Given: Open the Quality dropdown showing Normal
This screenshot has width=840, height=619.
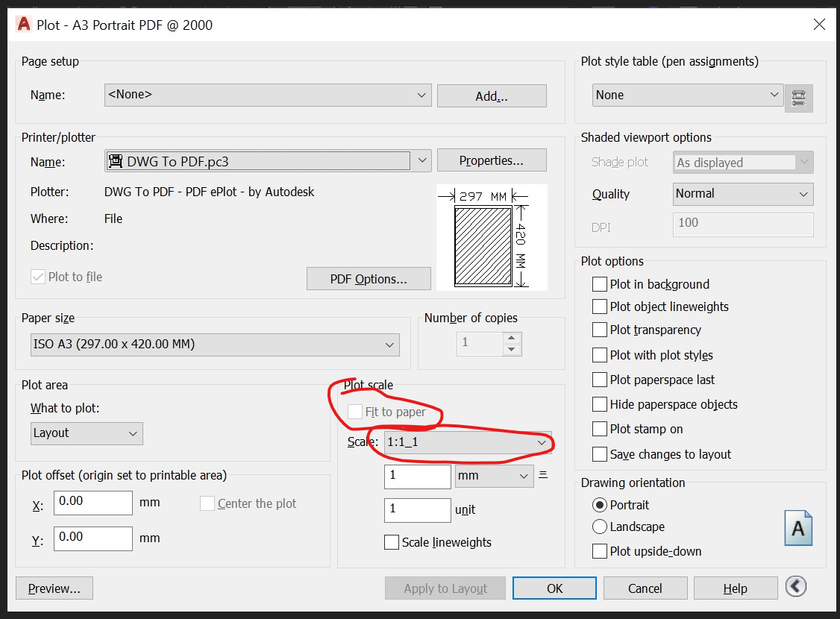Looking at the screenshot, I should (803, 194).
